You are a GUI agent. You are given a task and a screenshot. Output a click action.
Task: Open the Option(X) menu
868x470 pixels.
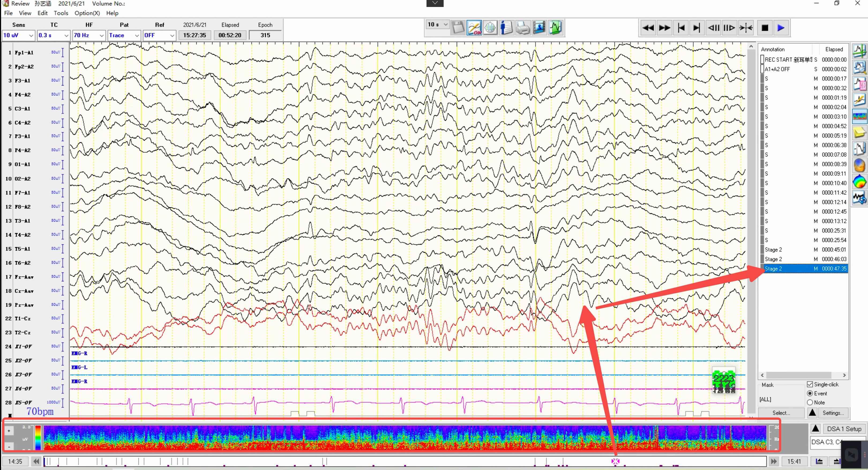(87, 13)
